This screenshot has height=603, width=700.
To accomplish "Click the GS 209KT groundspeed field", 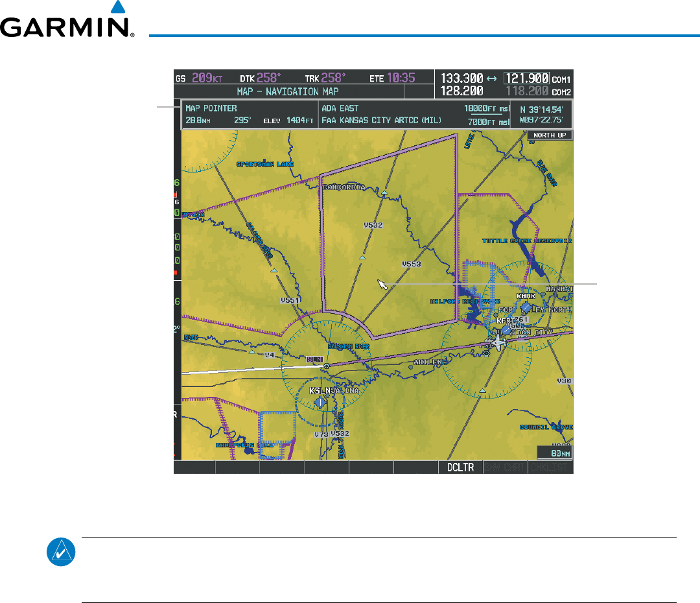I will [x=199, y=78].
